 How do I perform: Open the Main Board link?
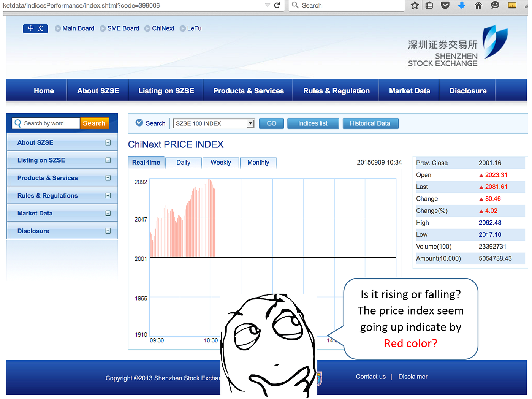point(78,28)
